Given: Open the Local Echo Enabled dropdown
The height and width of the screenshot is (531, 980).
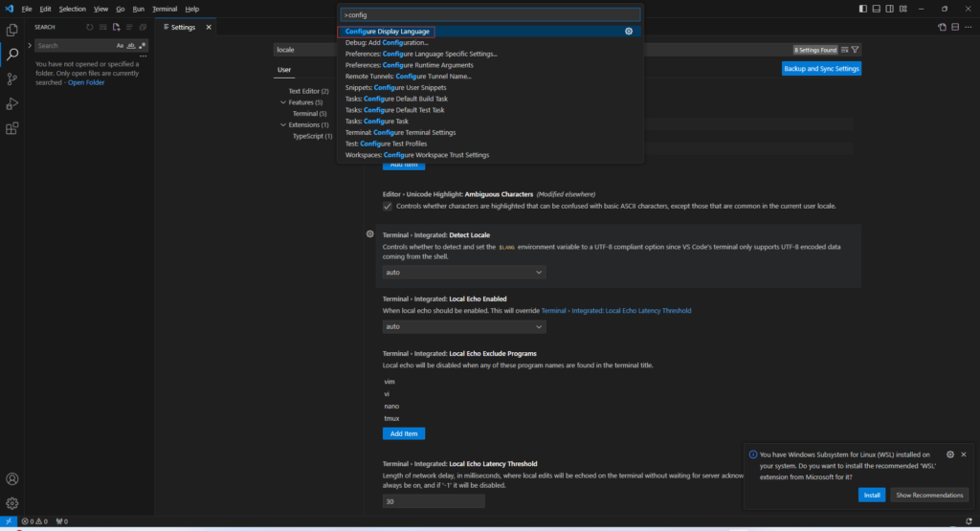Looking at the screenshot, I should pos(464,327).
